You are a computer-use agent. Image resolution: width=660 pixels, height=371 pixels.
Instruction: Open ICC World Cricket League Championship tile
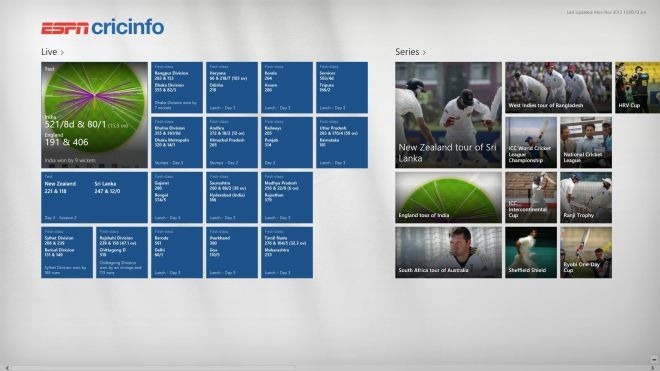click(531, 142)
